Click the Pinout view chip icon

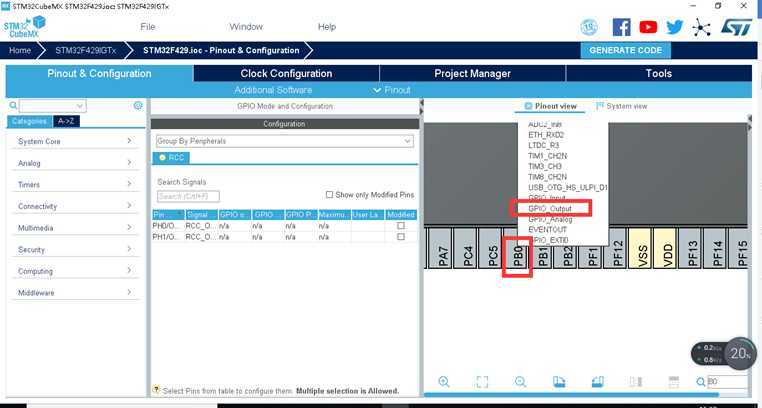[528, 106]
